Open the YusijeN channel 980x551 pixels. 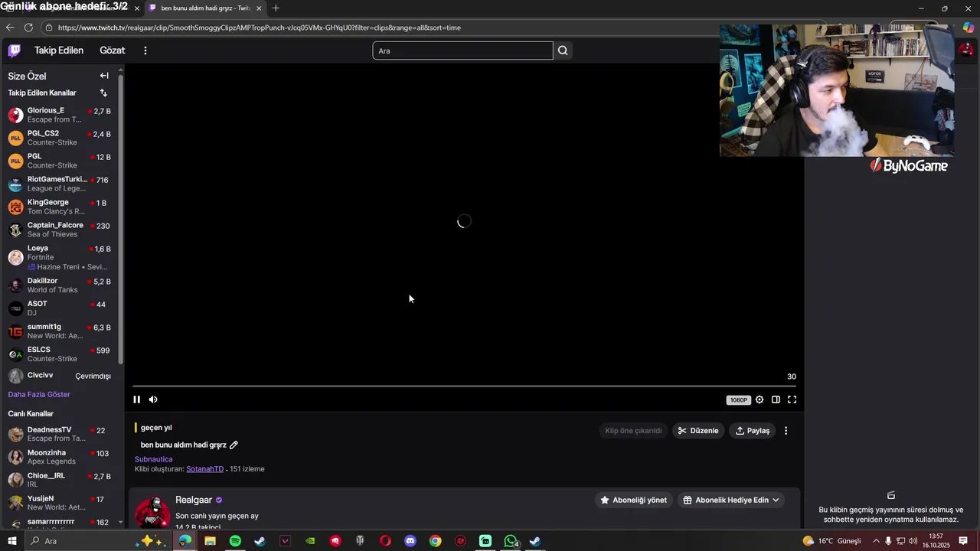pyautogui.click(x=60, y=503)
